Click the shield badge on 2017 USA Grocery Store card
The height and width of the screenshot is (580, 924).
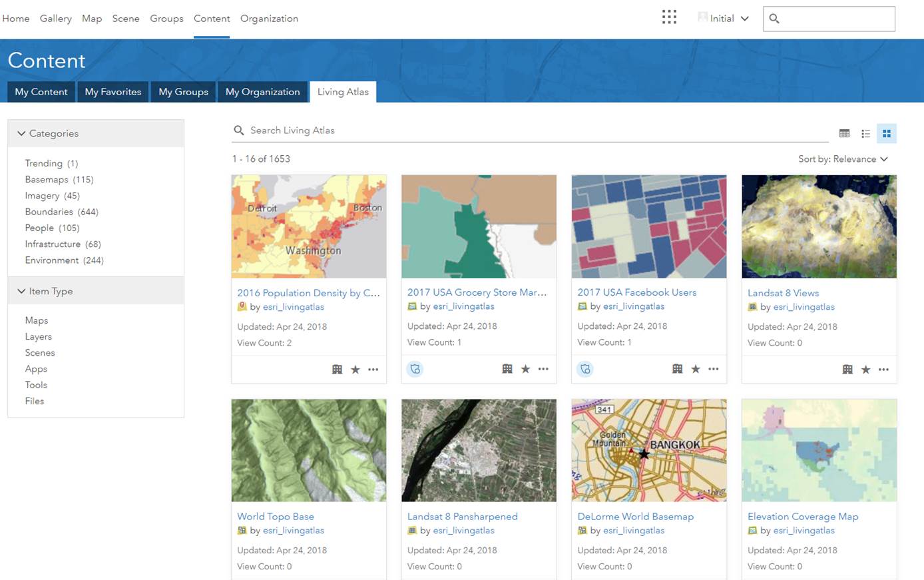[x=415, y=369]
